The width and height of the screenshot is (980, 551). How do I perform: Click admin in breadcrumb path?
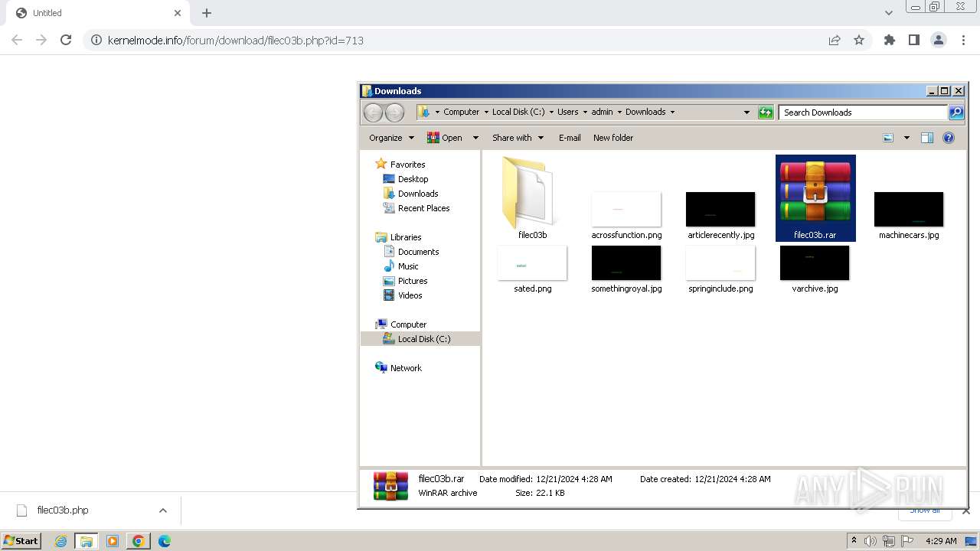(x=602, y=112)
